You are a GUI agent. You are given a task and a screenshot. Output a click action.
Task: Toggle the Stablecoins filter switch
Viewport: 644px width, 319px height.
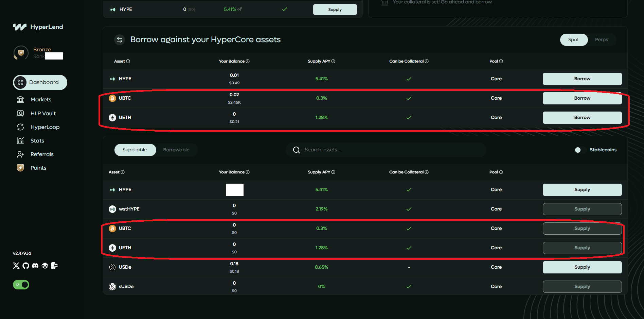coord(580,150)
